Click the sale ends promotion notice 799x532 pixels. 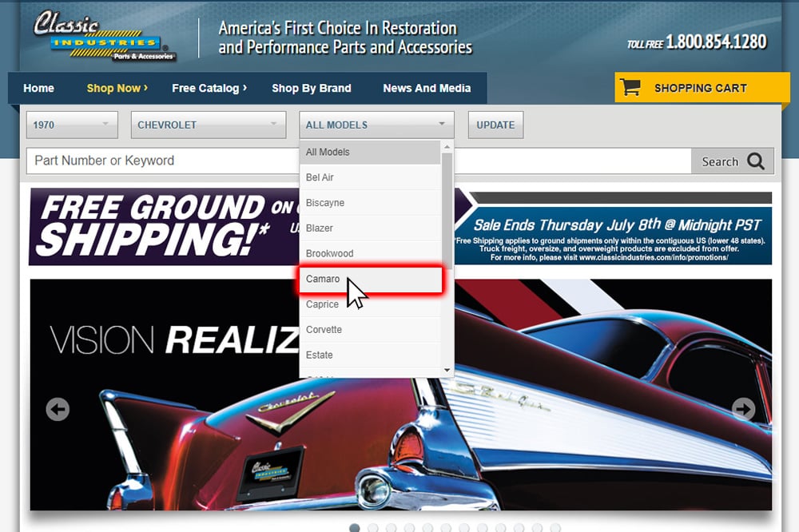coord(613,236)
